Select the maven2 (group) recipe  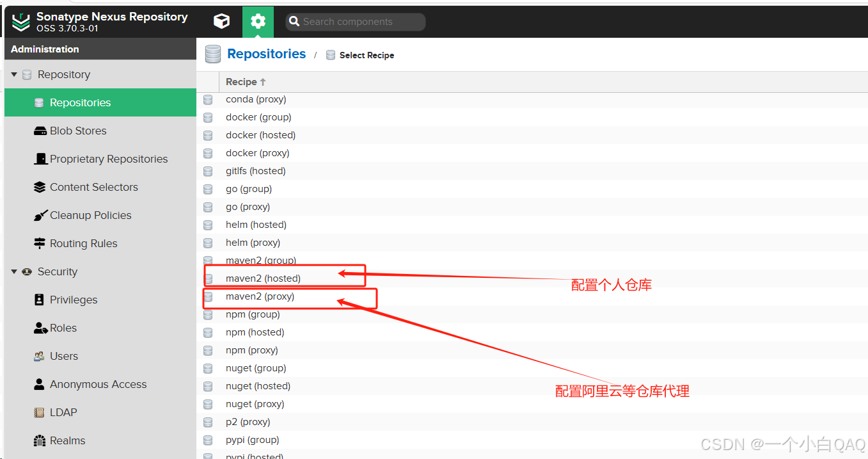(x=532, y=261)
